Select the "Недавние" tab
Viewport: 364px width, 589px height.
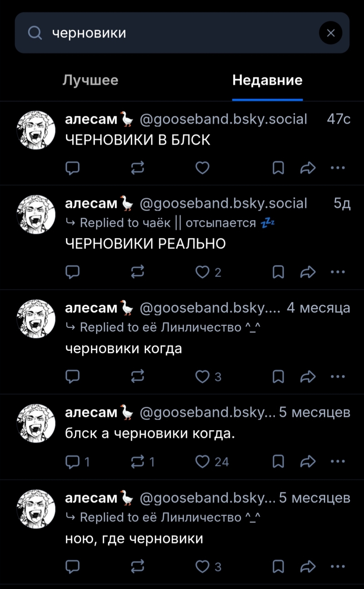click(x=267, y=80)
